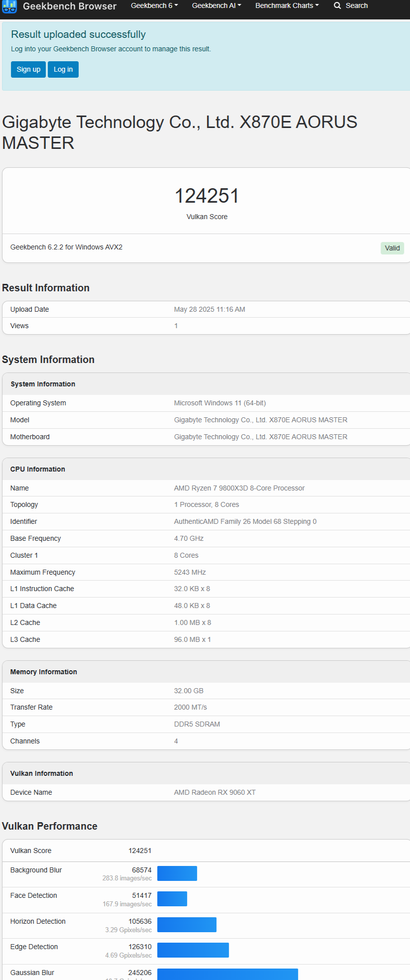The height and width of the screenshot is (980, 410).
Task: Click the Vulkan Information section header
Action: (42, 773)
